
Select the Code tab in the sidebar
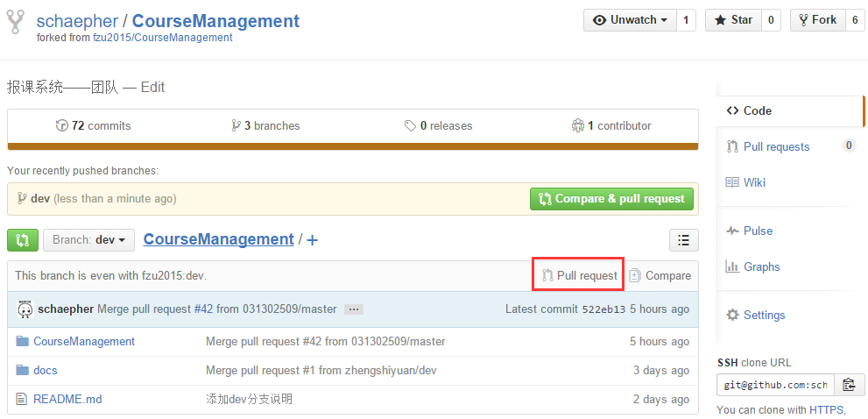[789, 110]
